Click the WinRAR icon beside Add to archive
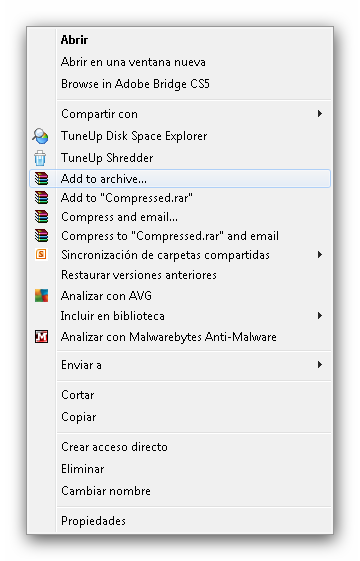This screenshot has height=561, width=360. [41, 179]
